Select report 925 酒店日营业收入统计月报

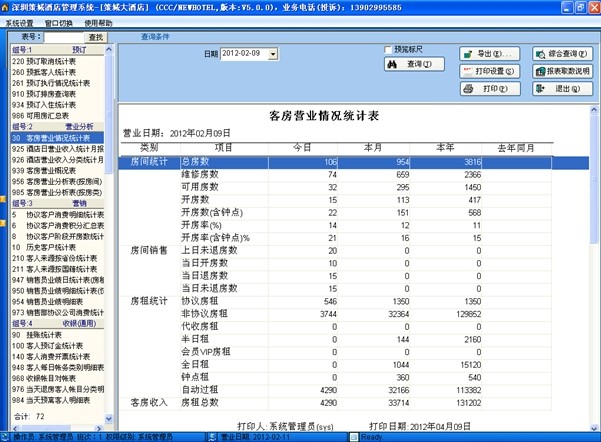click(x=57, y=149)
